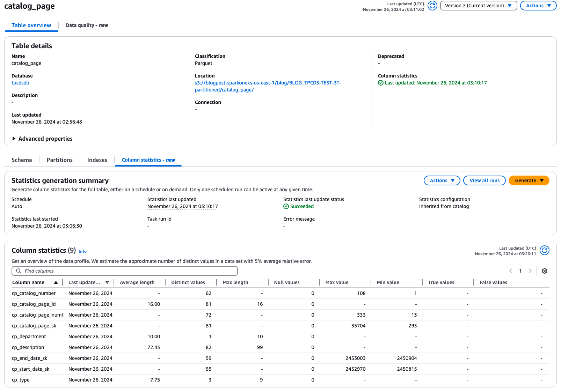Open the Actions dropdown at top right

[x=538, y=6]
